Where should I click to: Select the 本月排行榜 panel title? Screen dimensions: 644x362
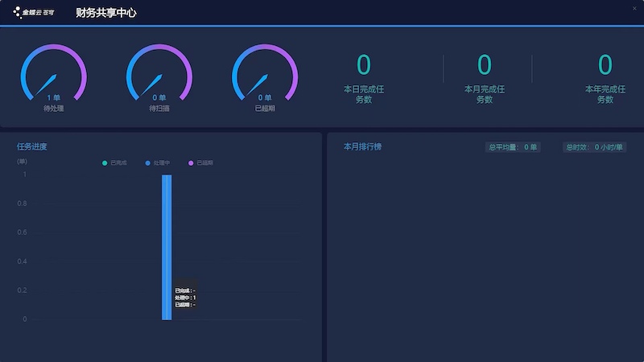(x=362, y=146)
